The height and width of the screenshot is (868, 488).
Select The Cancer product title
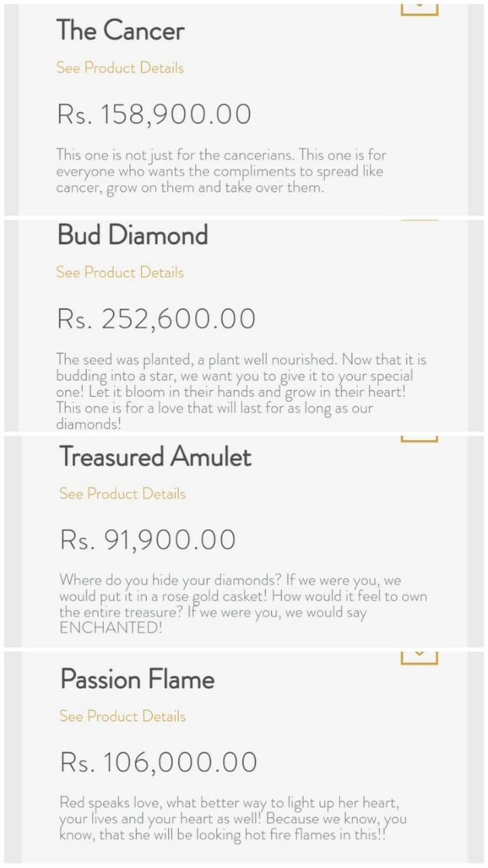tap(121, 31)
